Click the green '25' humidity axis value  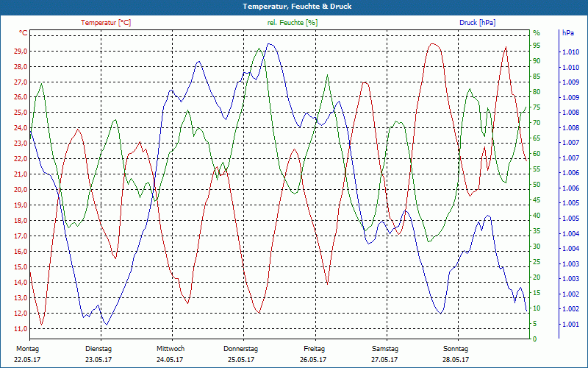point(537,261)
